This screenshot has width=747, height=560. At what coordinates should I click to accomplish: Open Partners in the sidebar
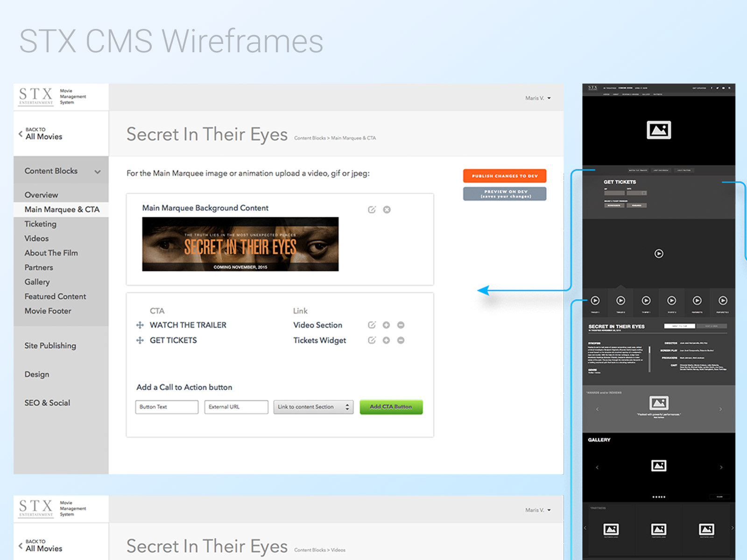[38, 267]
